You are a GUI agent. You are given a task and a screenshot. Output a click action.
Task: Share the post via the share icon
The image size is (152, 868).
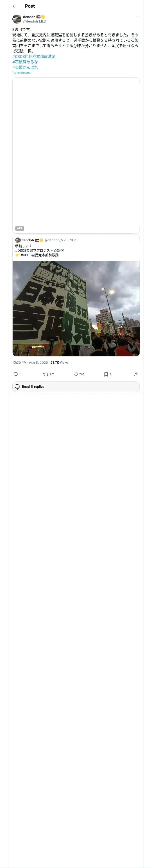coord(136,374)
